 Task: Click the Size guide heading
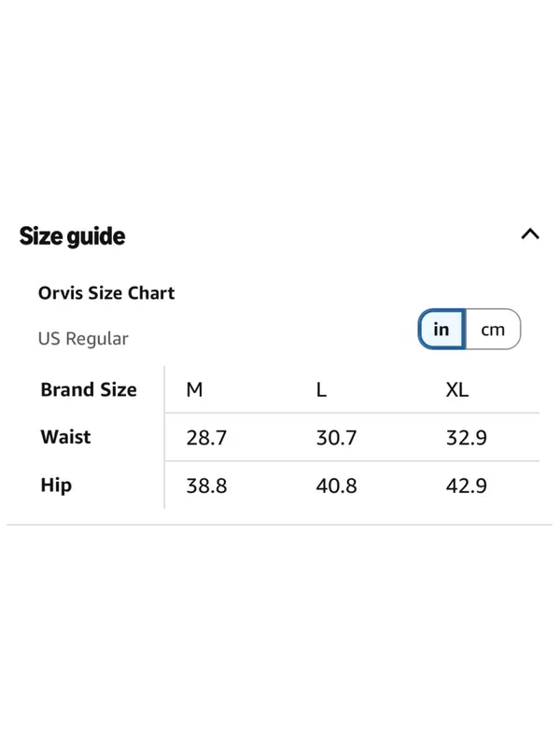click(x=73, y=236)
